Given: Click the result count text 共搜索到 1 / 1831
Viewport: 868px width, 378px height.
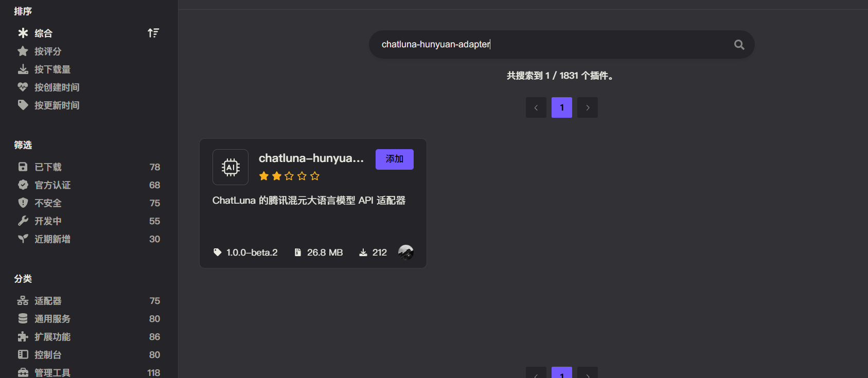Looking at the screenshot, I should click(x=561, y=76).
